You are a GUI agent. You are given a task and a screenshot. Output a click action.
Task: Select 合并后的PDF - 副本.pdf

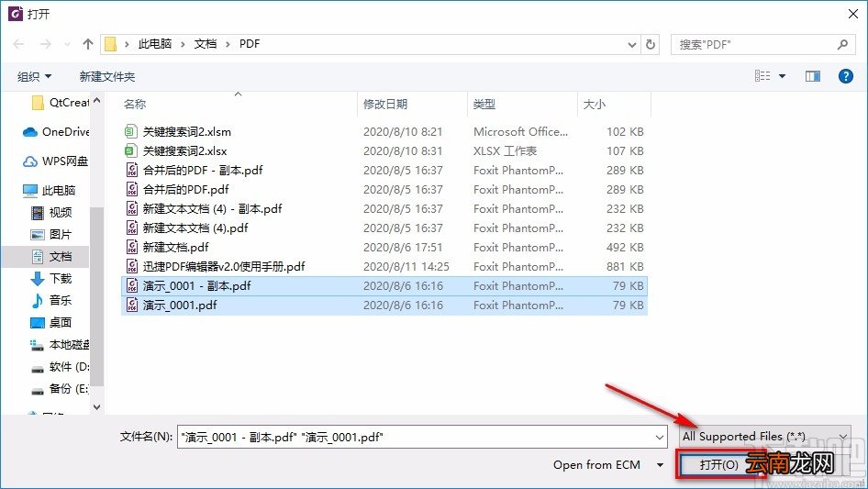tap(384, 170)
